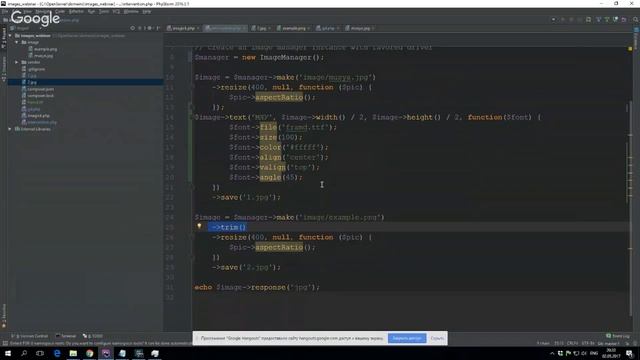Select 1.jpg in the project tree
Viewport: 640px width, 360px height.
29,76
